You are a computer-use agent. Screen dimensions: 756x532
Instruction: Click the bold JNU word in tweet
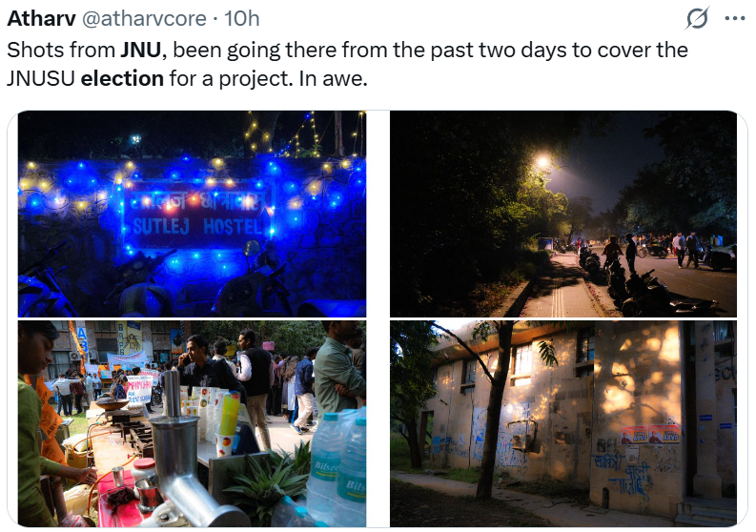pyautogui.click(x=140, y=51)
